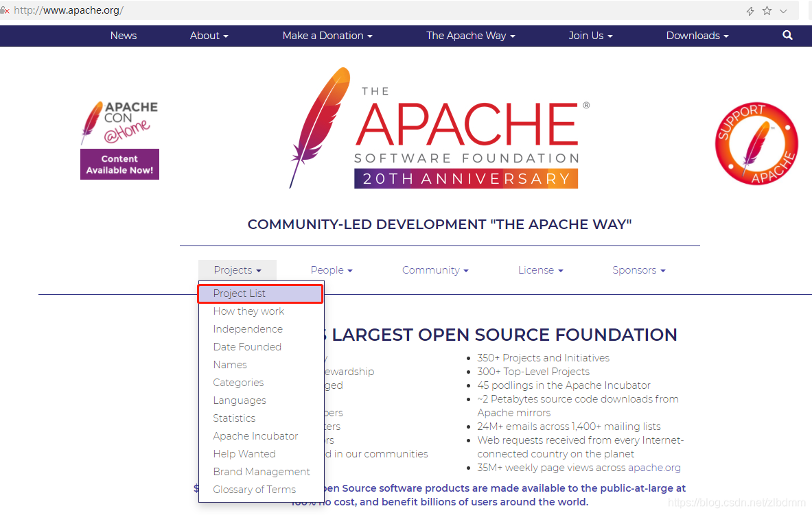The height and width of the screenshot is (515, 812).
Task: Click 300+ Top-Level Projects text
Action: (x=533, y=372)
